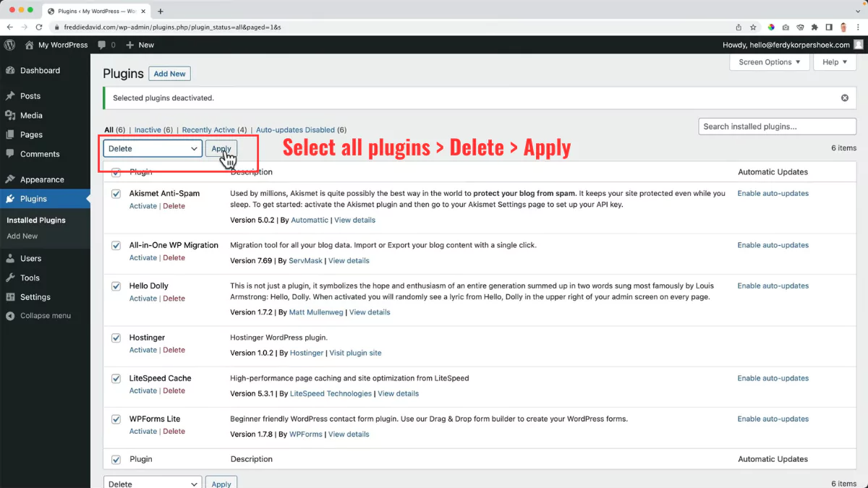This screenshot has height=488, width=868.
Task: Expand the Help dropdown
Action: (x=834, y=62)
